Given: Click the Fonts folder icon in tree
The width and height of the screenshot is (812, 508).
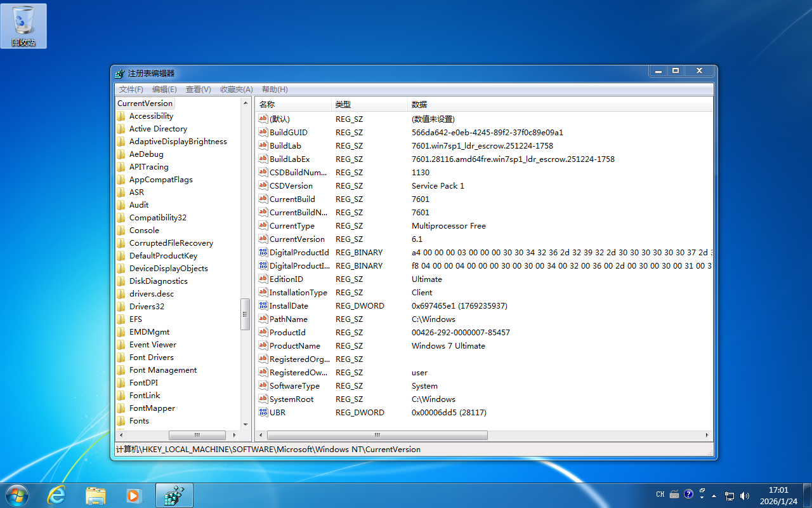Looking at the screenshot, I should point(121,420).
